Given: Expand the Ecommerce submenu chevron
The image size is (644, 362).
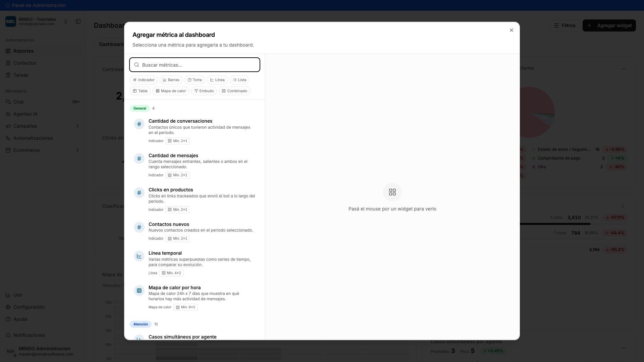Looking at the screenshot, I should coord(77,150).
